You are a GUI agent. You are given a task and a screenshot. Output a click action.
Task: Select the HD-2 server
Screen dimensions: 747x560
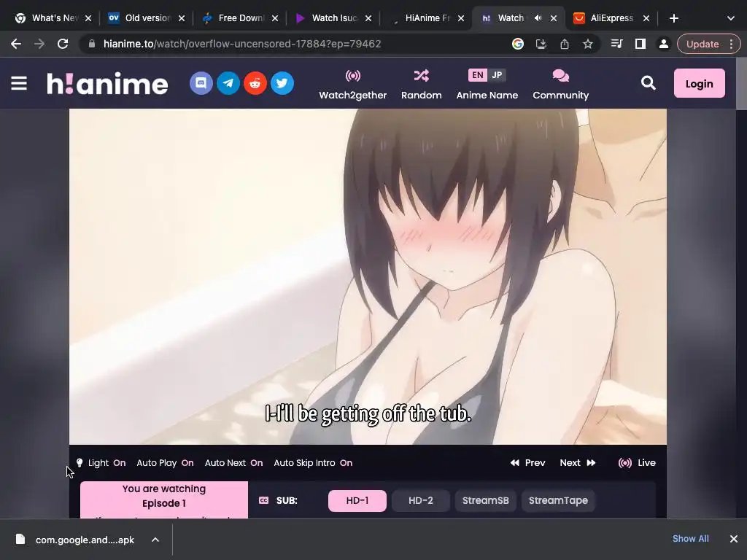421,500
